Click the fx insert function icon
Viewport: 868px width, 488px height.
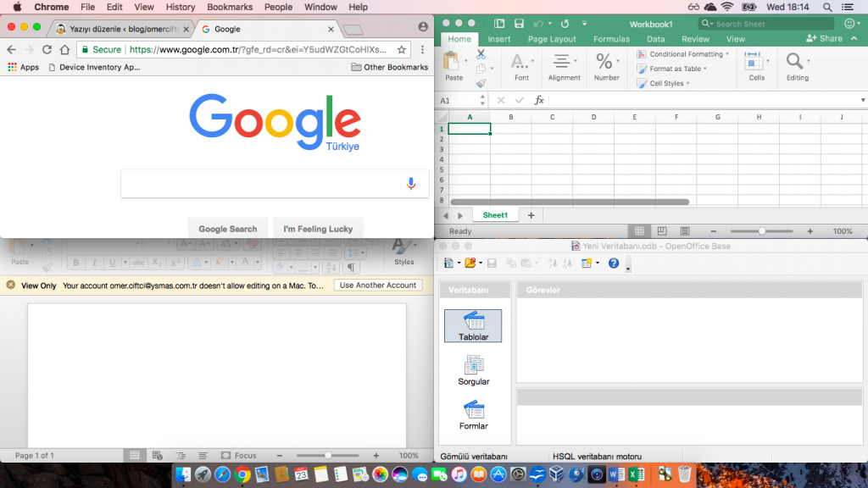(x=539, y=100)
